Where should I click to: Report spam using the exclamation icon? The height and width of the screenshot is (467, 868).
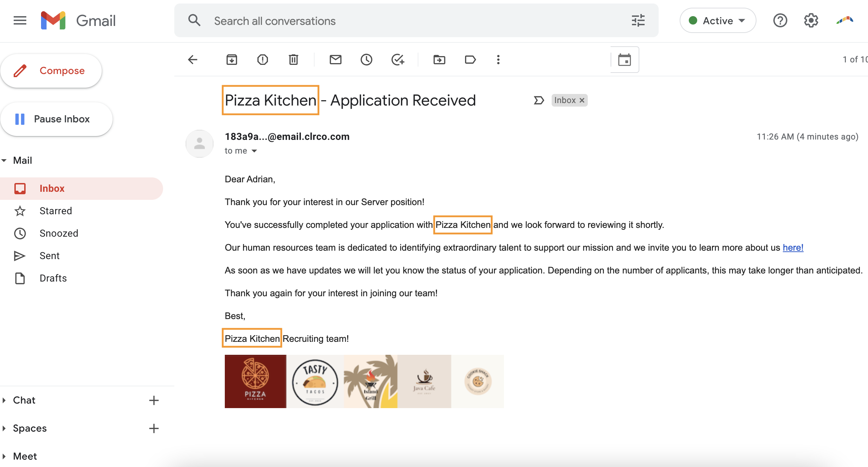point(262,60)
